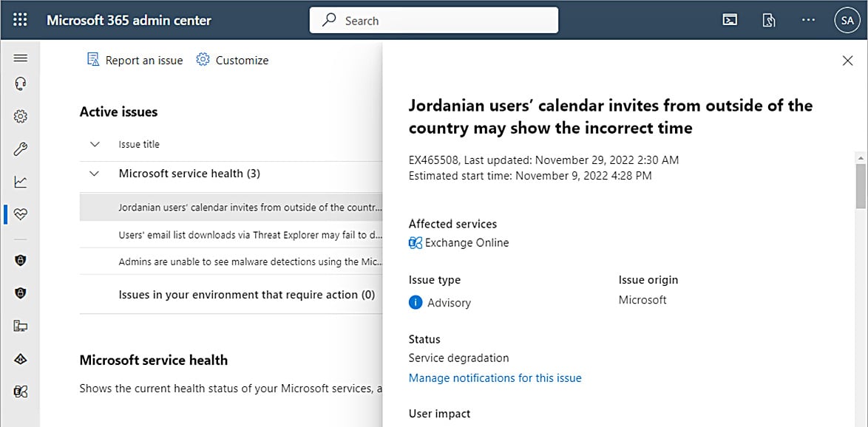Screen dimensions: 868x427
Task: Click the Advisory info icon
Action: tap(416, 303)
